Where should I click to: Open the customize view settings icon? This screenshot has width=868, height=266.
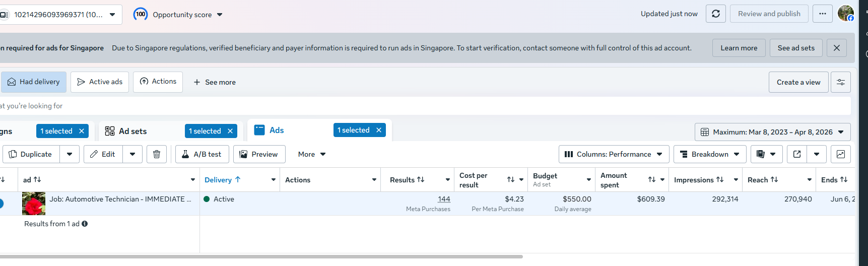[840, 82]
